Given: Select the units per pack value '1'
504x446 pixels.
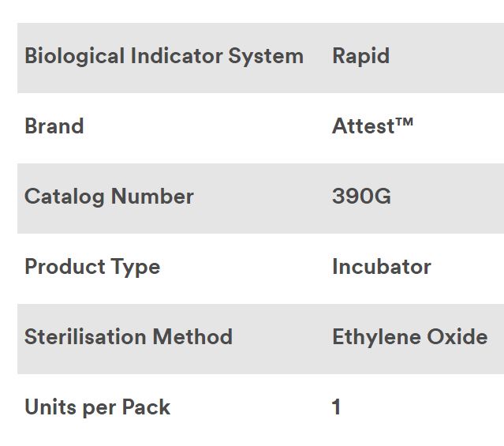Looking at the screenshot, I should pos(337,407).
